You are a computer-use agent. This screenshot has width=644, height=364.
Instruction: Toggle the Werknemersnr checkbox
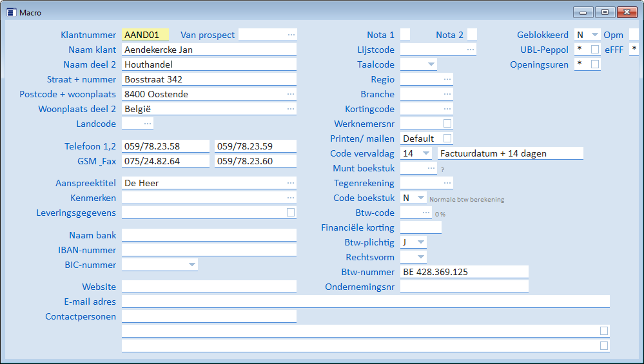tap(447, 124)
